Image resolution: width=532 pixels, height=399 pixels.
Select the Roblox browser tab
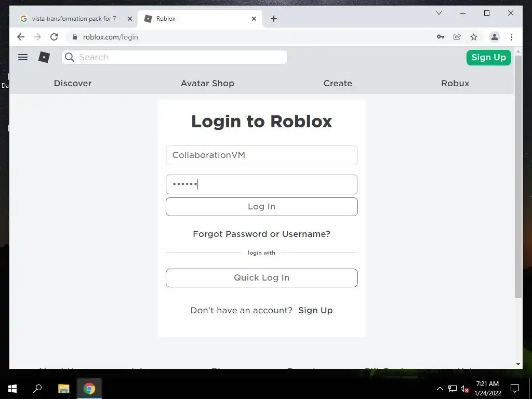pyautogui.click(x=200, y=19)
